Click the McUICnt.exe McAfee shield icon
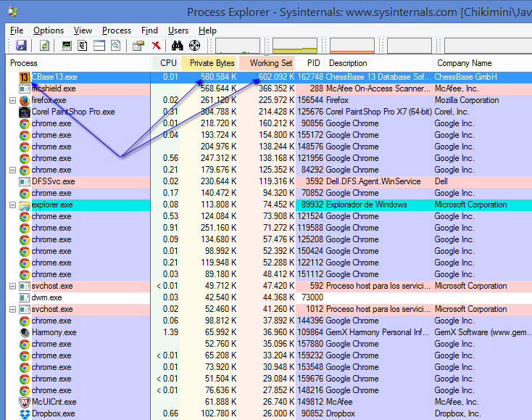 pos(25,402)
